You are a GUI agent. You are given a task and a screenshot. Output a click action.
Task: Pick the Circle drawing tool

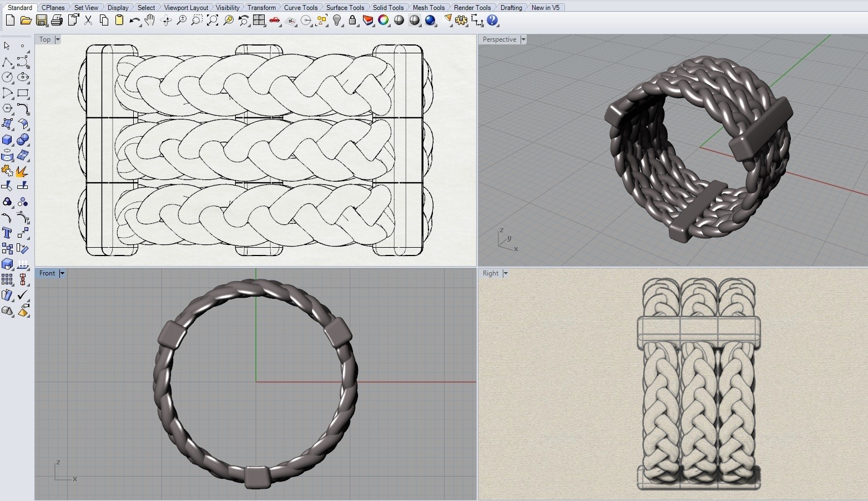pyautogui.click(x=7, y=77)
